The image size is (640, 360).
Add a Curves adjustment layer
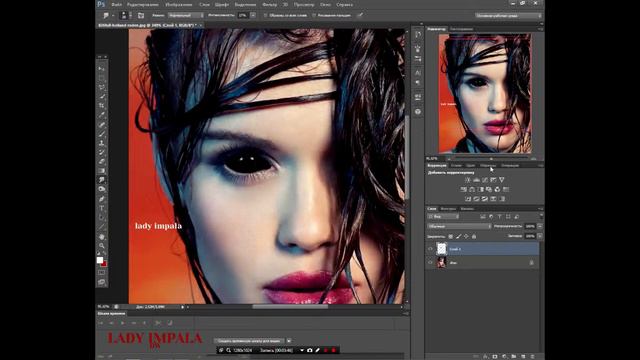pos(485,180)
